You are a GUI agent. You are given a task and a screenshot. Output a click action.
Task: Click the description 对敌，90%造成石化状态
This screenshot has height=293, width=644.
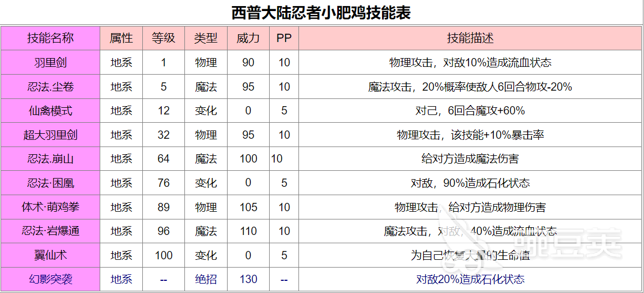470,183
